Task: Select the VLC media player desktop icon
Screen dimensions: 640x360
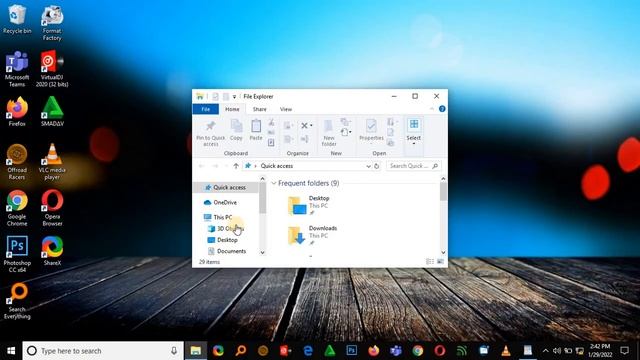Action: [52, 162]
